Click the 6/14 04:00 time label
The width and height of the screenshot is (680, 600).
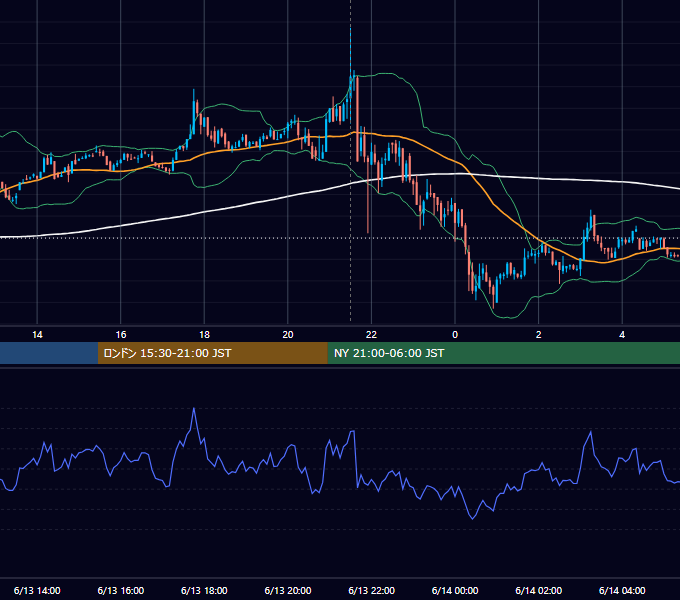[x=622, y=590]
